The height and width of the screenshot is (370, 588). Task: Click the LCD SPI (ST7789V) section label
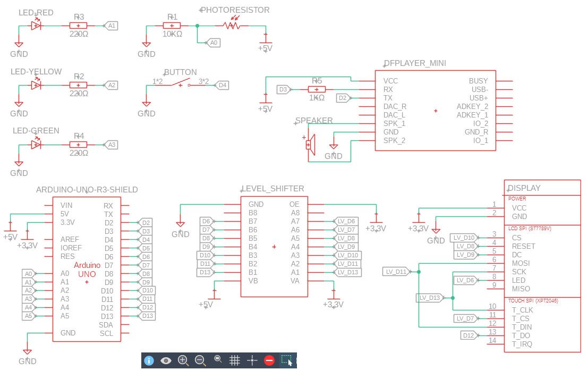(x=530, y=229)
